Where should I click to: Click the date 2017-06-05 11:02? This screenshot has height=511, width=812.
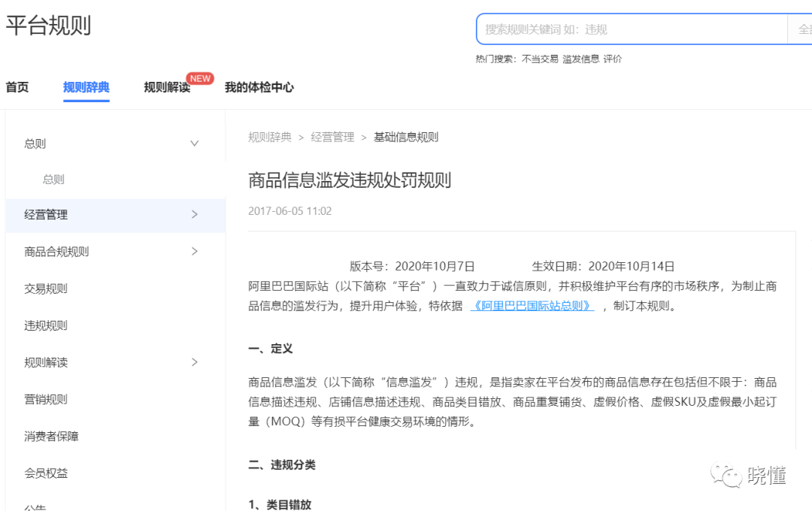click(x=289, y=211)
